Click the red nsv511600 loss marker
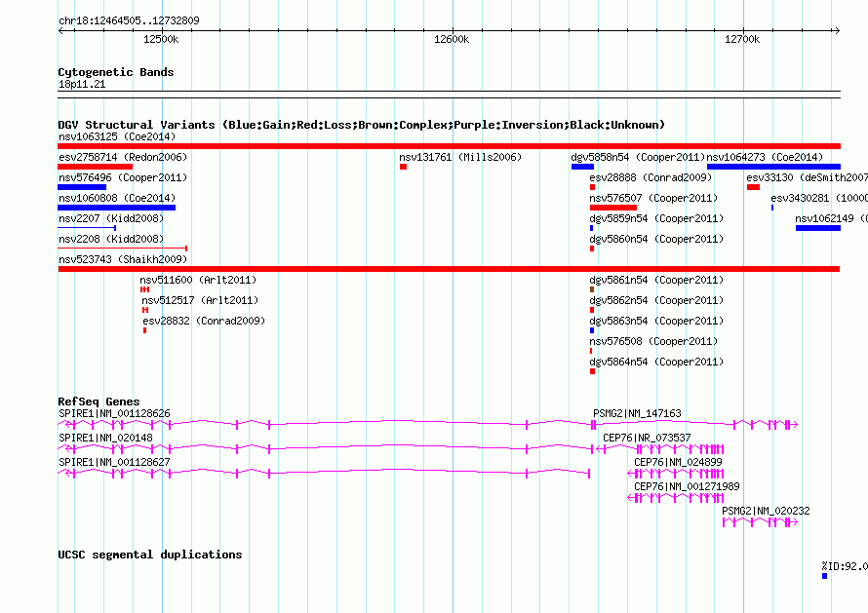The image size is (868, 613). (x=144, y=289)
